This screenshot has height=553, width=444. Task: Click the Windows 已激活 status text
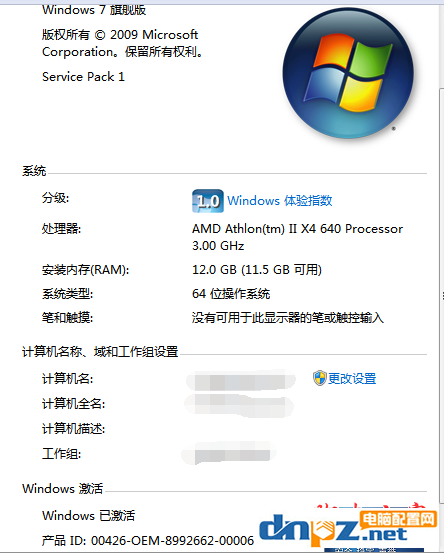pyautogui.click(x=88, y=516)
